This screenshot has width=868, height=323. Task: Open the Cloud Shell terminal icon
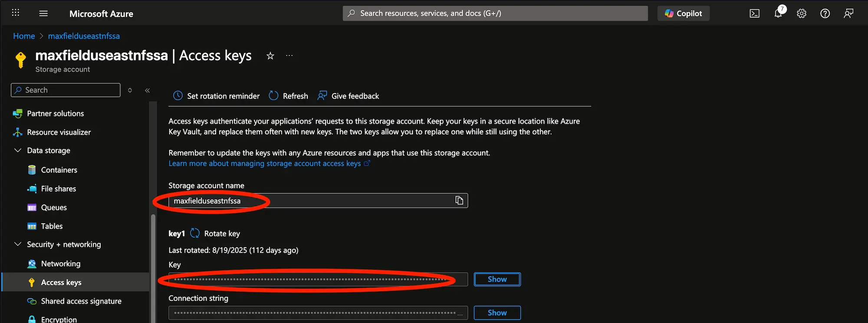tap(754, 13)
